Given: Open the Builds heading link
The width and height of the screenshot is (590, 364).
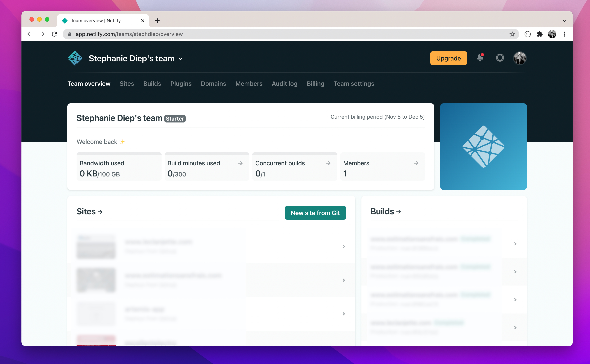Looking at the screenshot, I should [386, 212].
